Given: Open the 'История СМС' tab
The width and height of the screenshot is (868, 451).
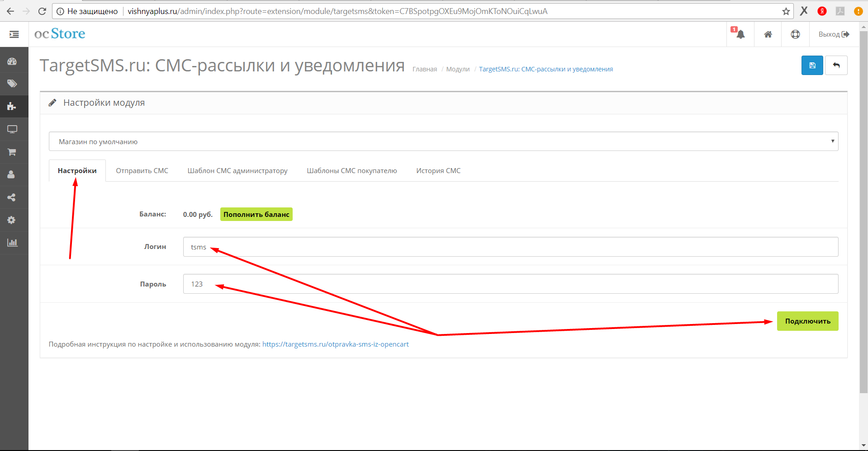Looking at the screenshot, I should [438, 171].
